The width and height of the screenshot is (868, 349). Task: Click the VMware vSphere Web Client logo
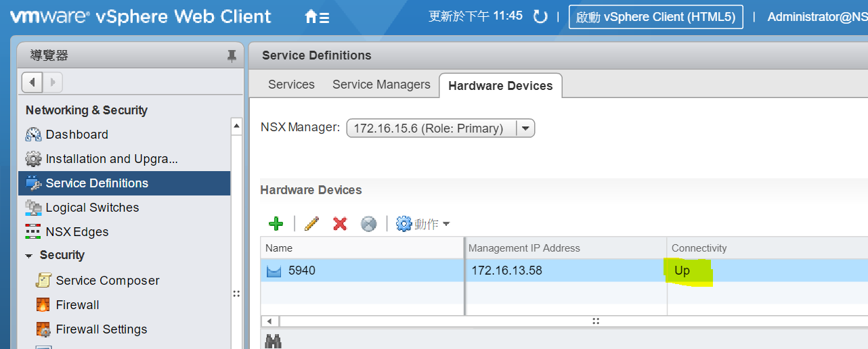pyautogui.click(x=141, y=17)
